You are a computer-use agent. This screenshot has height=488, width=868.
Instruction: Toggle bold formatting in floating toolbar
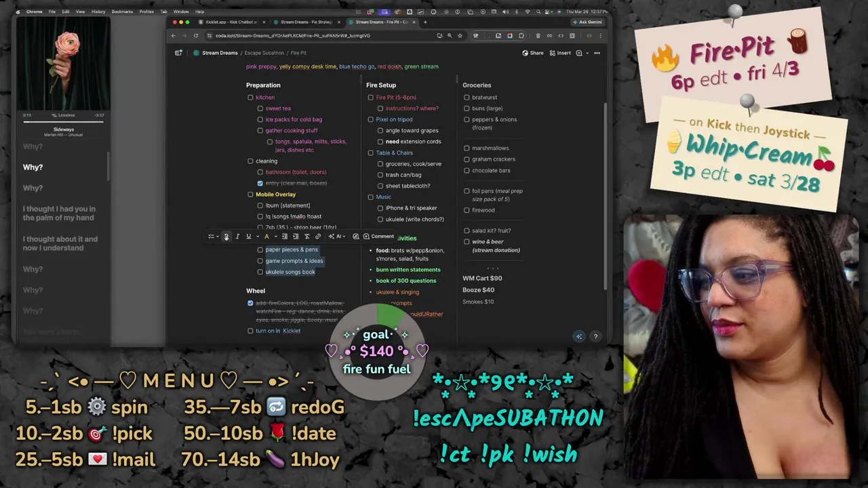click(x=226, y=237)
